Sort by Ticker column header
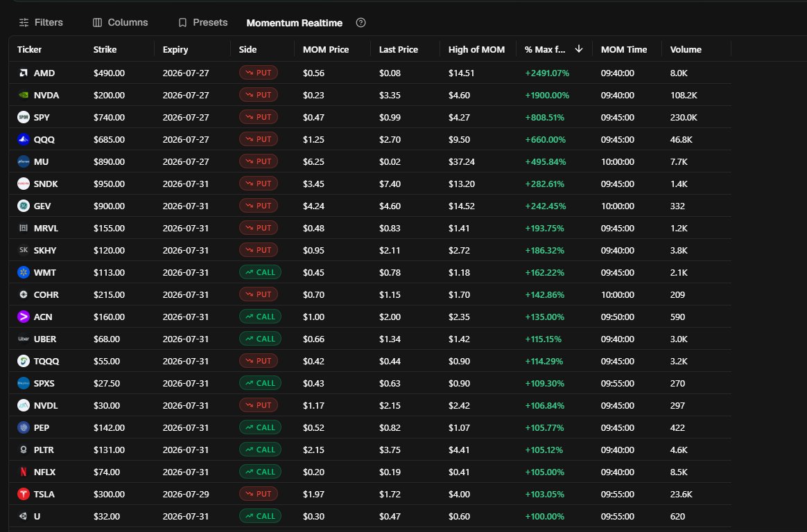Viewport: 807px width, 532px height. pos(29,49)
